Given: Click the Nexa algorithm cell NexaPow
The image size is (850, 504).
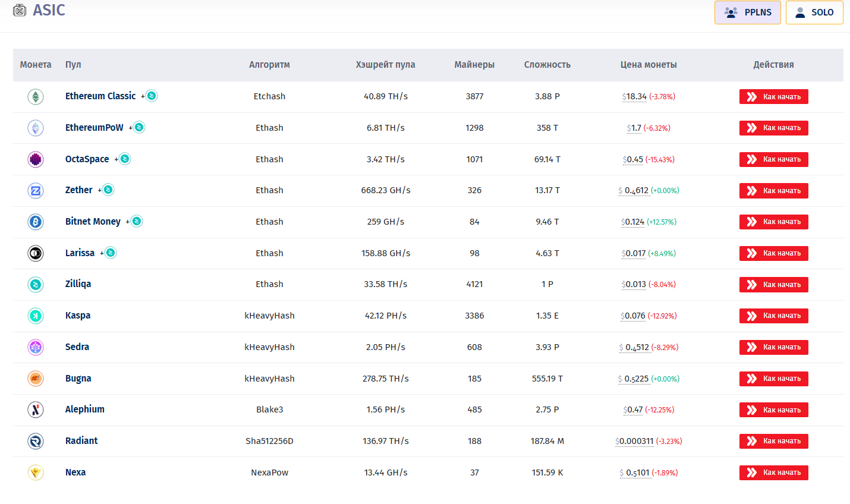Looking at the screenshot, I should click(269, 472).
